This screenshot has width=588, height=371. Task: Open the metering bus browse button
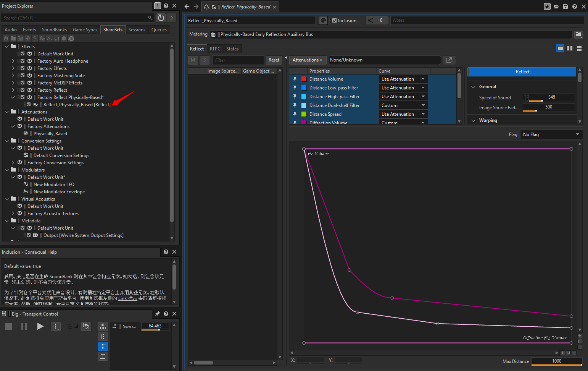578,34
